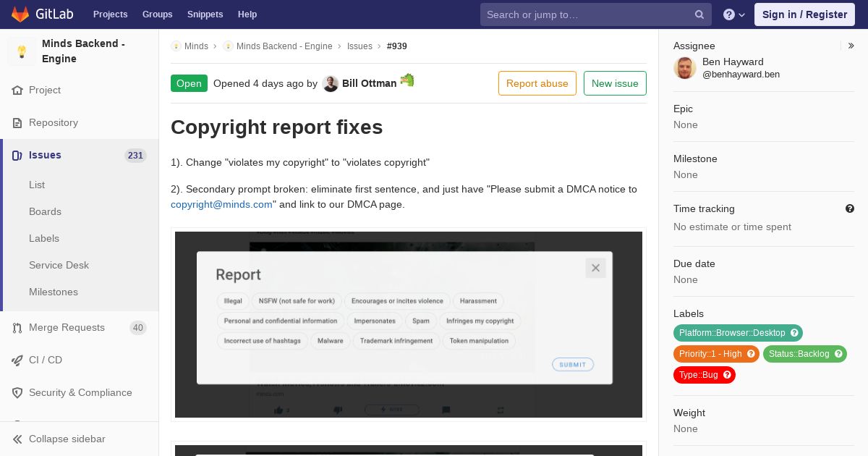Click the Status::Backlog label
The width and height of the screenshot is (868, 456).
799,354
